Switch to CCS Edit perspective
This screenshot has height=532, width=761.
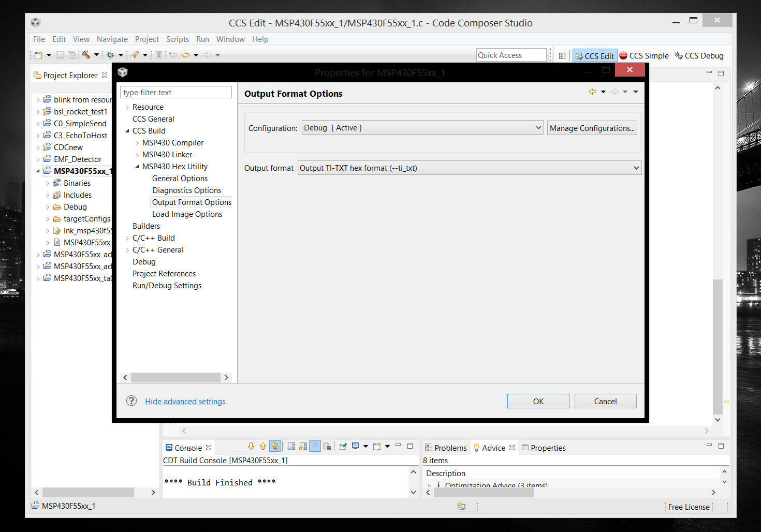595,56
